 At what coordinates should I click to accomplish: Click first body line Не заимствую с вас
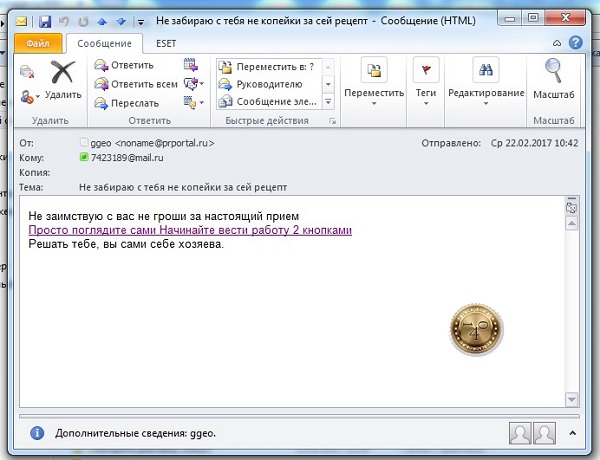point(163,216)
